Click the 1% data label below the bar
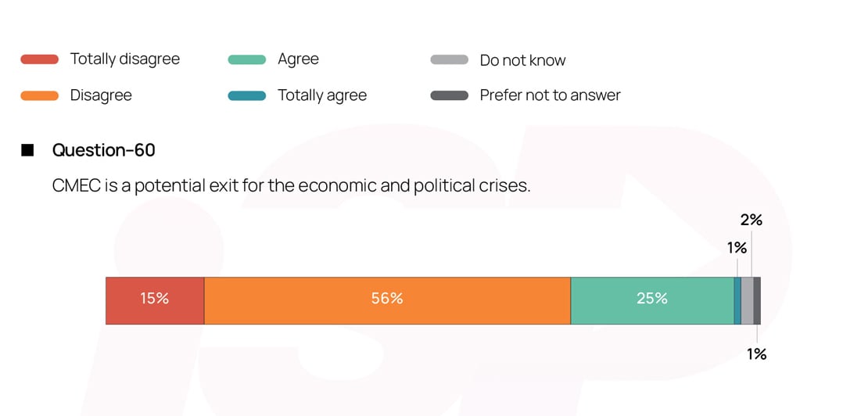Viewport: 868px width, 416px height. [756, 354]
